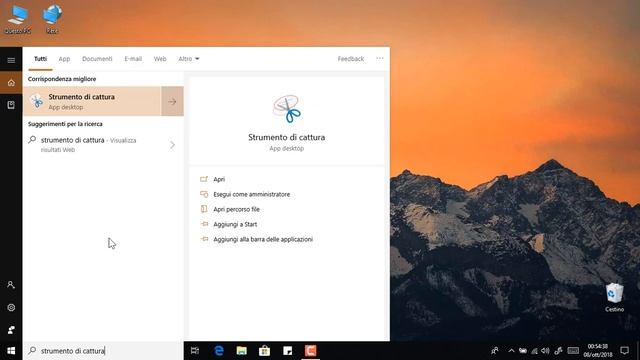Switch to the E-mail search tab
The height and width of the screenshot is (360, 640).
[133, 59]
